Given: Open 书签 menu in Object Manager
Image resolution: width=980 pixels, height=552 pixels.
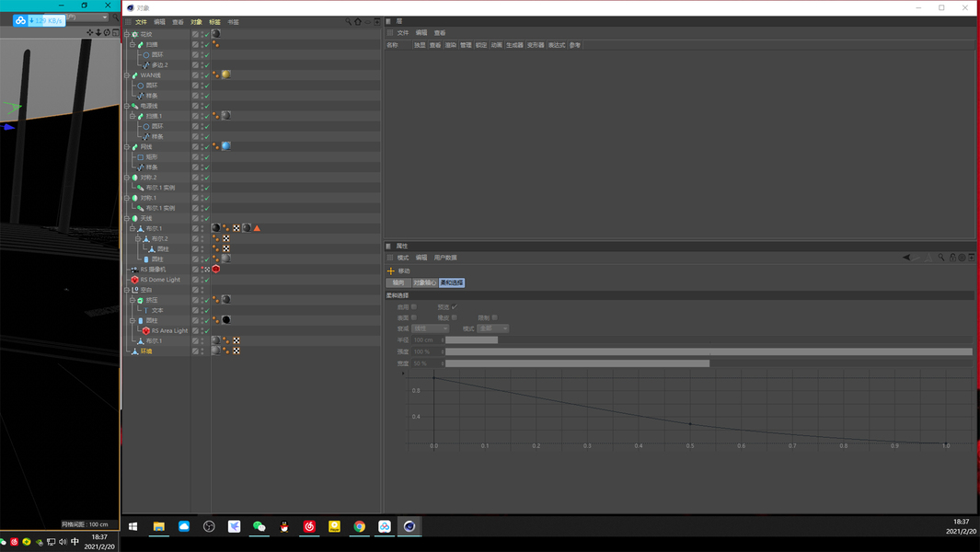Looking at the screenshot, I should coord(233,22).
